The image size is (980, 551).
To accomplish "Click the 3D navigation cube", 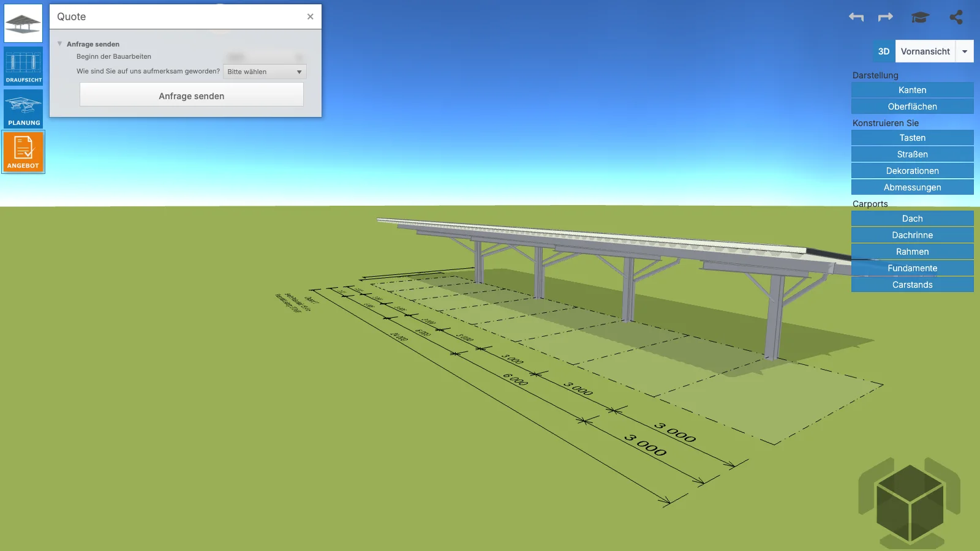I will pyautogui.click(x=910, y=503).
